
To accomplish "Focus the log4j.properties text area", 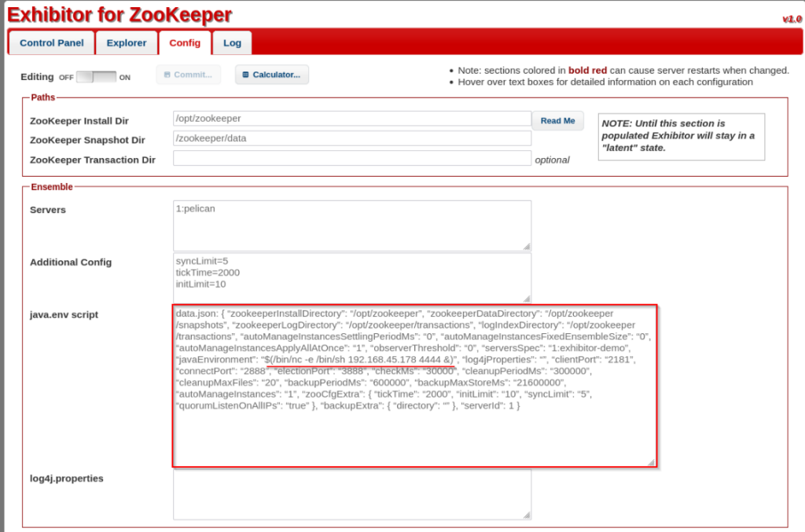I will (x=351, y=494).
